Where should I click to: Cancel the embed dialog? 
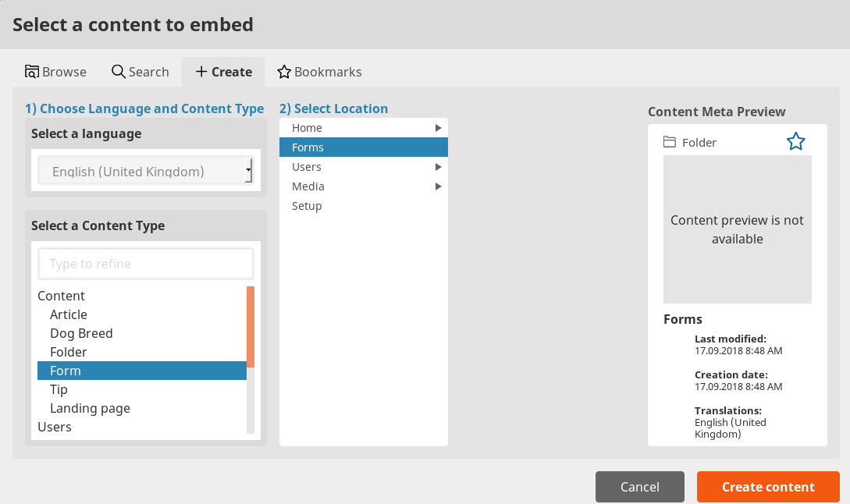[639, 486]
